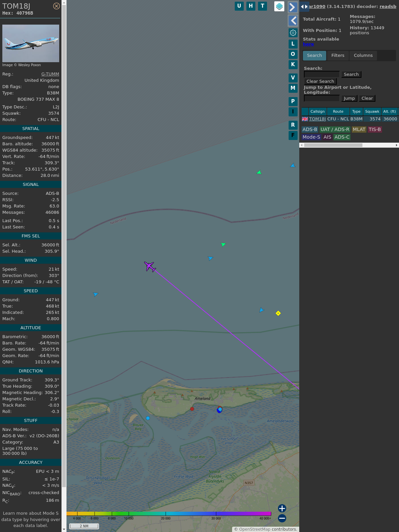The width and height of the screenshot is (399, 532).
Task: Toggle the H button at map top
Action: pos(251,6)
